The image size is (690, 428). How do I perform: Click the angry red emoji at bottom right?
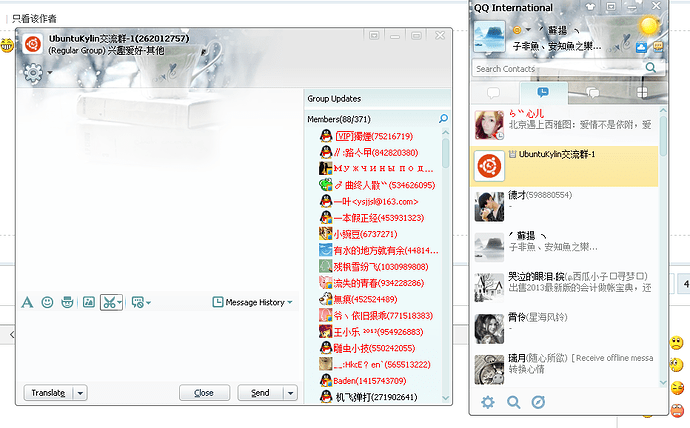pos(678,410)
